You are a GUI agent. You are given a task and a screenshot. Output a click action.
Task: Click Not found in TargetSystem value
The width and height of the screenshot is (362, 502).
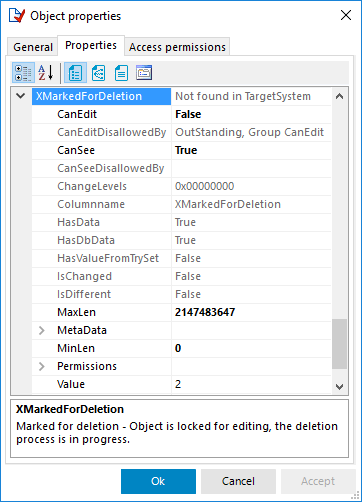tap(243, 96)
